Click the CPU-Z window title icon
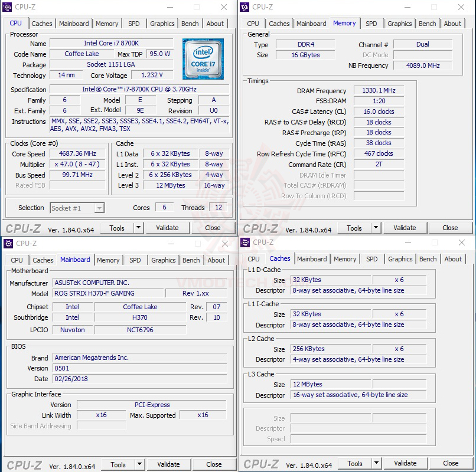Image resolution: width=476 pixels, height=472 pixels. click(x=7, y=7)
